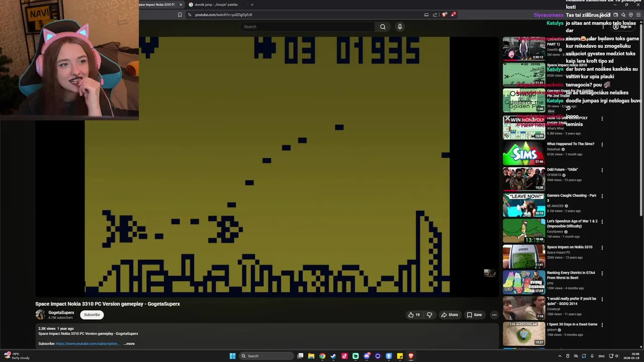Screen dimensions: 644x362
Task: Click the video title What Happened To The Sims?
Action: pos(571,144)
